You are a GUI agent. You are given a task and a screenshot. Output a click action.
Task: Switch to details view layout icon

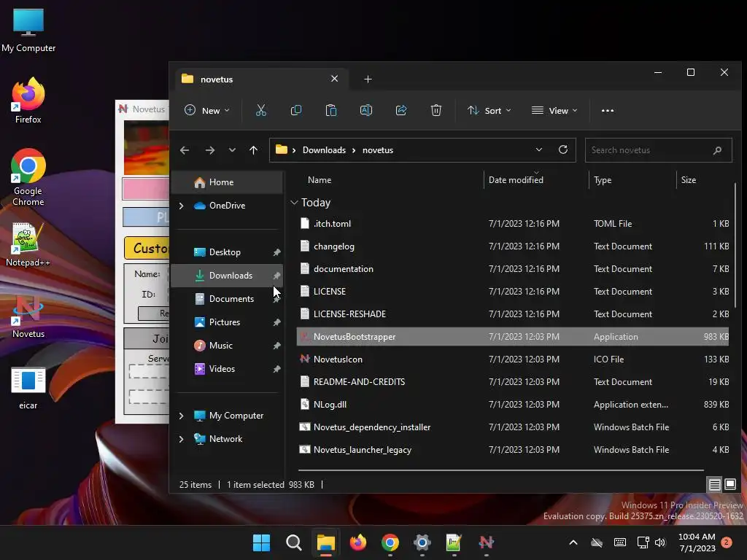pos(715,485)
